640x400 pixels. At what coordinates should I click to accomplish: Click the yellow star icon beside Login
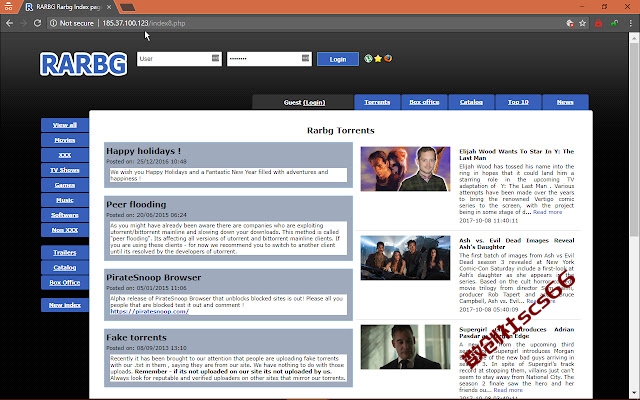(x=378, y=58)
